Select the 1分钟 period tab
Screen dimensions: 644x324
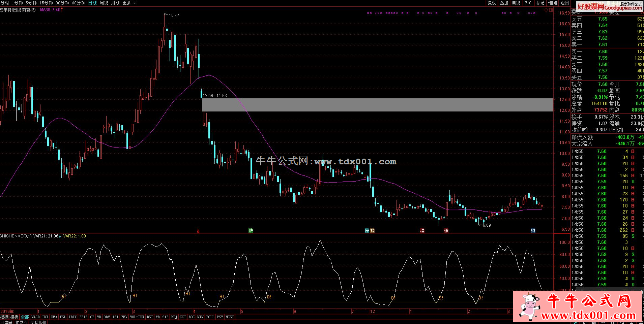(17, 3)
